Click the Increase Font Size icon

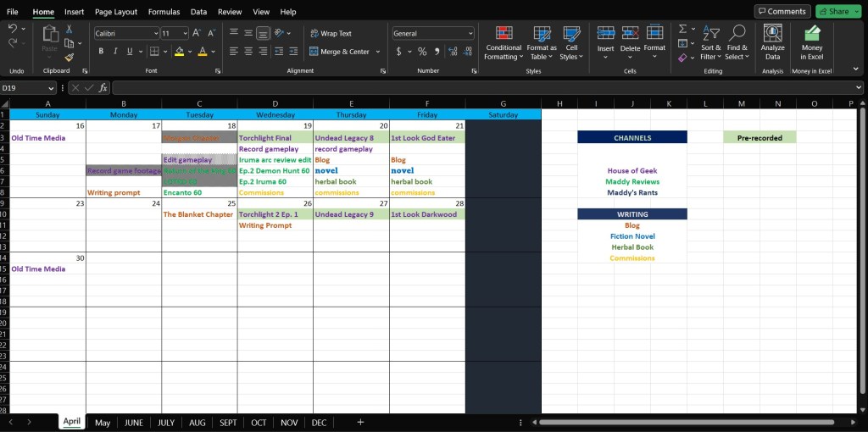[x=197, y=33]
